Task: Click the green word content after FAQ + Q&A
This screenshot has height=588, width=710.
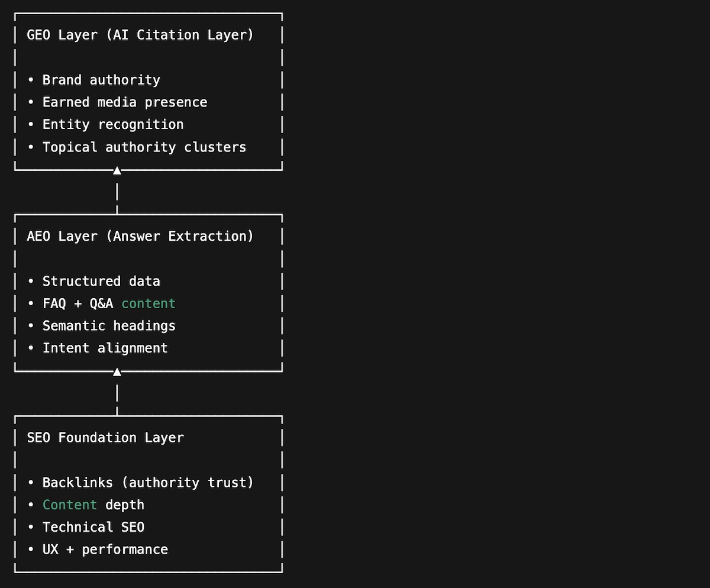Action: click(x=149, y=303)
